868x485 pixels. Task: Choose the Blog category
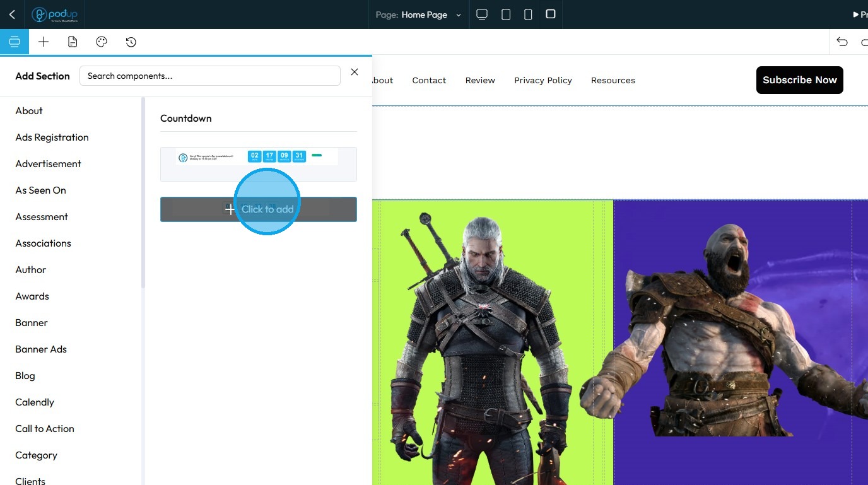[x=25, y=375]
